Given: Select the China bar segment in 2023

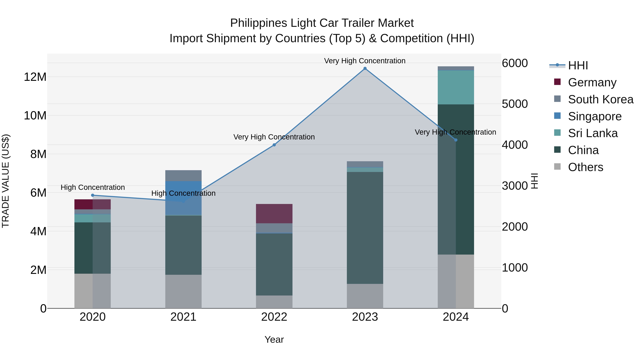Looking at the screenshot, I should click(x=365, y=228).
